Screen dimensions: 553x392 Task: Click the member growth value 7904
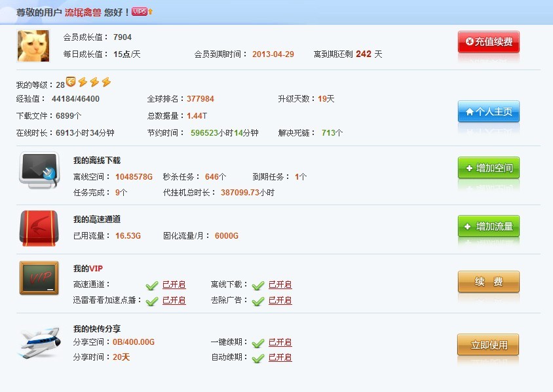click(123, 37)
